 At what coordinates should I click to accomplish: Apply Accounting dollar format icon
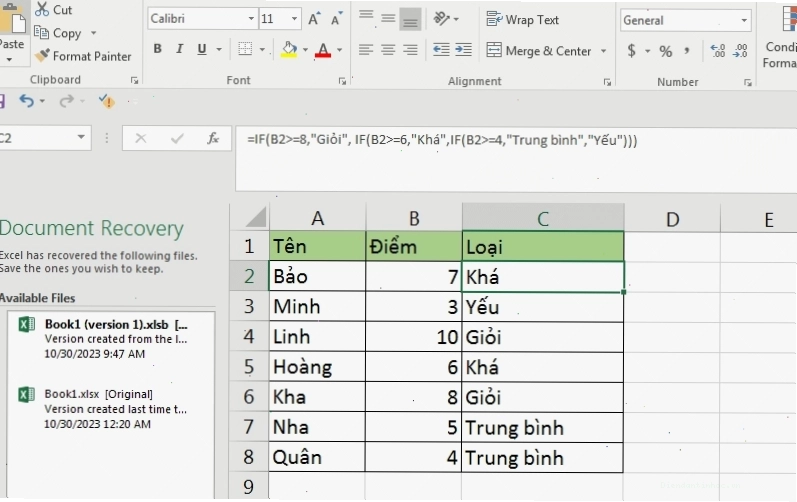631,50
